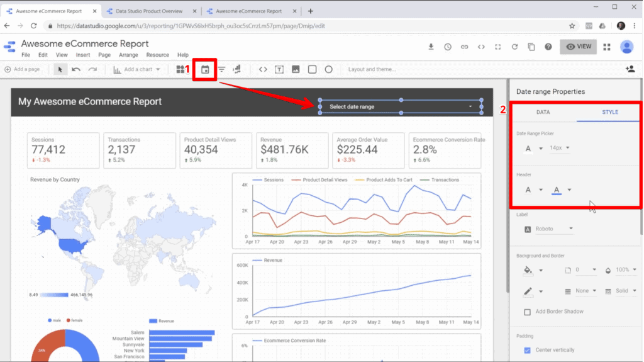Insert URL embed from toolbar
The height and width of the screenshot is (362, 644).
[x=263, y=69]
